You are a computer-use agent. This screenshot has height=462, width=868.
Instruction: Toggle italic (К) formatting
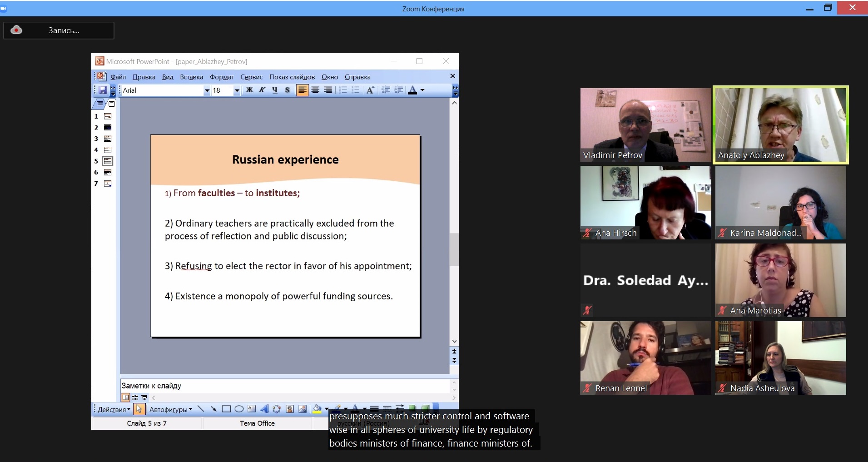(x=262, y=90)
